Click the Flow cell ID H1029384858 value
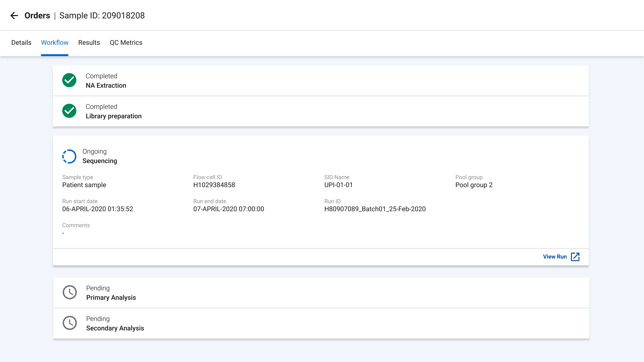The width and height of the screenshot is (644, 362). (x=214, y=185)
